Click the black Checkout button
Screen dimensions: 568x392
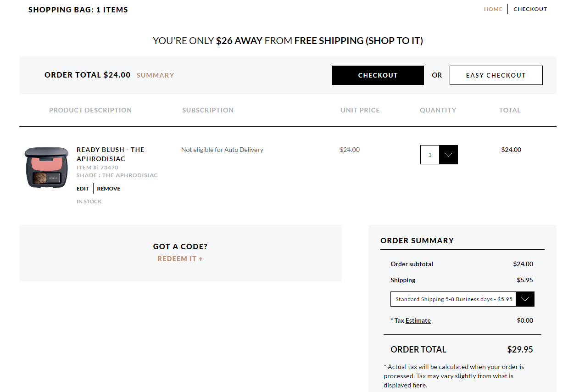[378, 75]
